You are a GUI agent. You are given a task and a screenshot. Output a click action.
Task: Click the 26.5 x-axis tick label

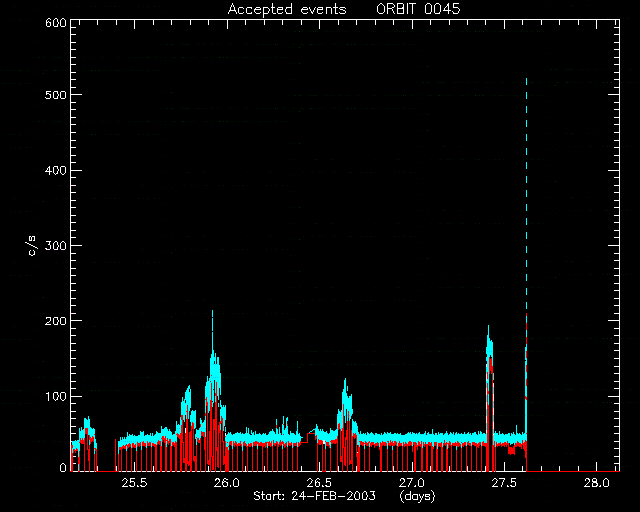pos(319,483)
